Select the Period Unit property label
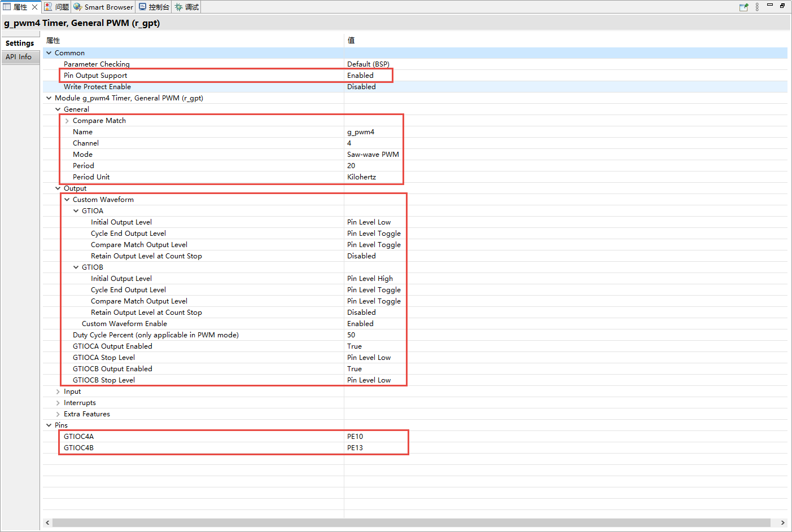This screenshot has height=532, width=792. (91, 177)
